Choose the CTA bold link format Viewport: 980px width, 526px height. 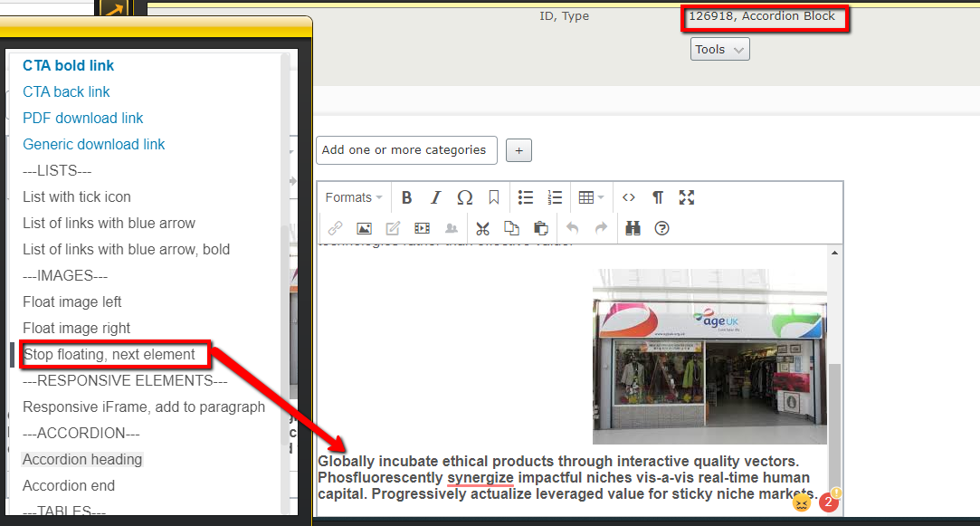(68, 66)
